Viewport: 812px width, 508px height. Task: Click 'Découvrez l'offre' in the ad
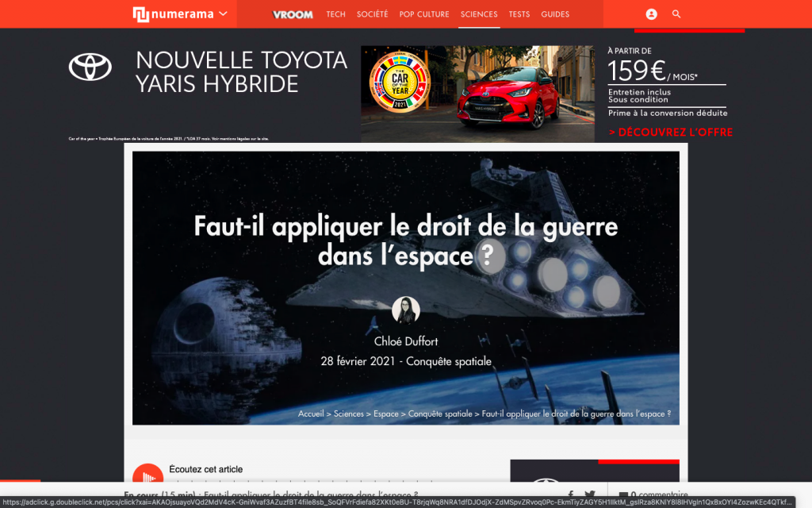[671, 133]
